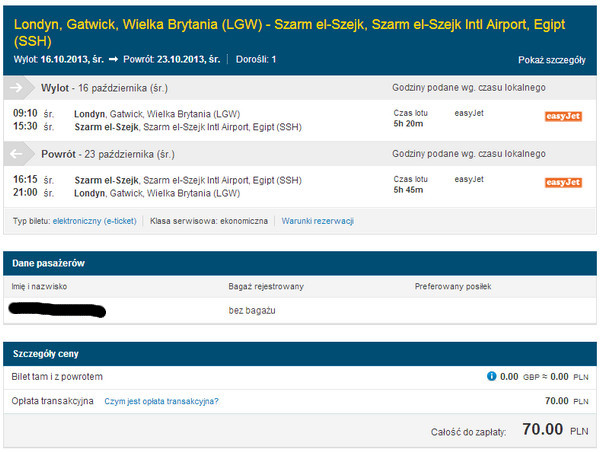Open the 'Pokaż szczegóły' link
600x453 pixels.
pyautogui.click(x=551, y=60)
